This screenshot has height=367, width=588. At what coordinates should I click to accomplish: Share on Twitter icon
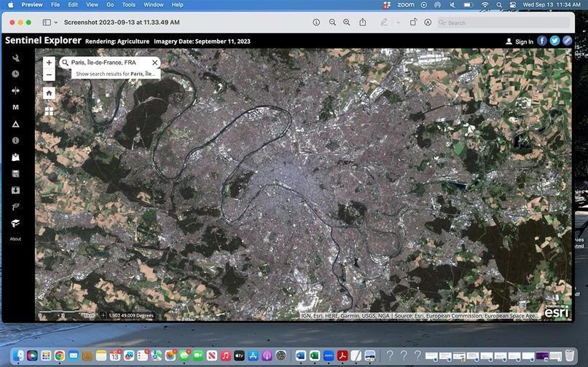coord(554,41)
